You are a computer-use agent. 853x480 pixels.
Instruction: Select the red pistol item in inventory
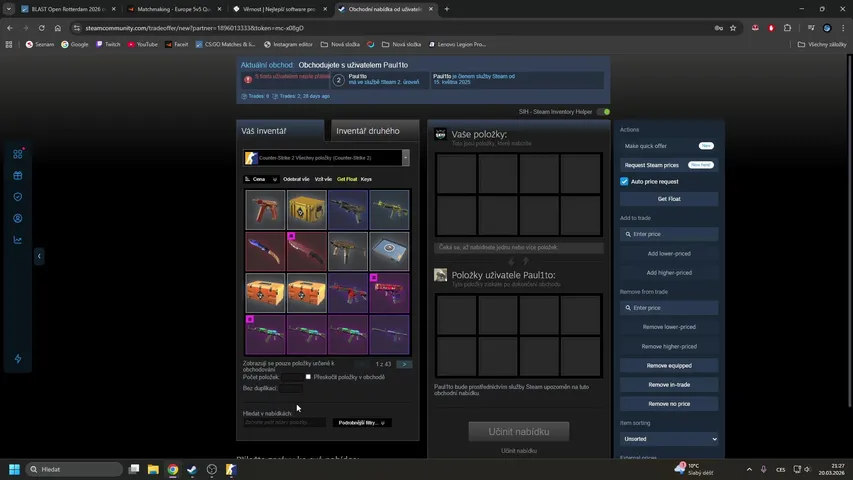[265, 210]
